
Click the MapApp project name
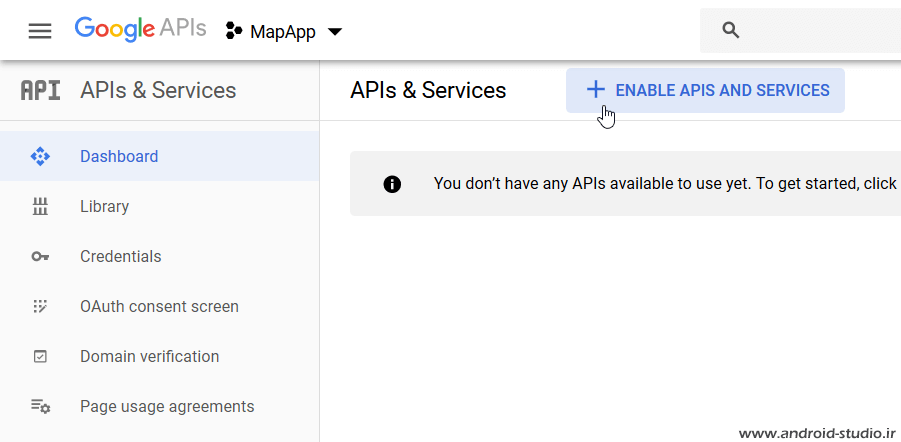(283, 32)
